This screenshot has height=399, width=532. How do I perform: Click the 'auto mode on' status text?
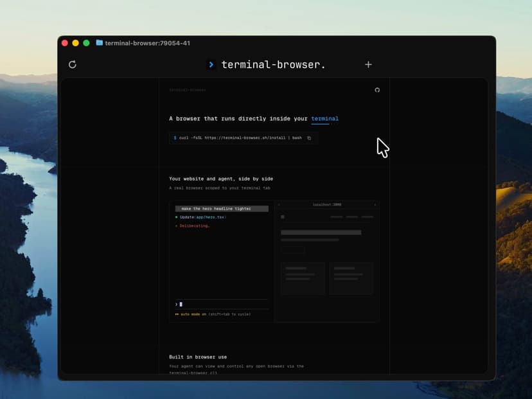click(193, 315)
